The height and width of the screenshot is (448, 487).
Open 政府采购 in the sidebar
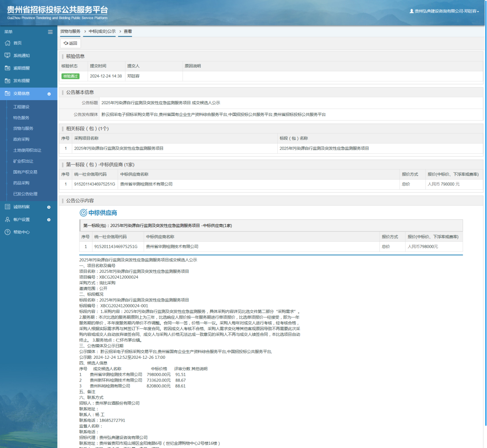tap(21, 139)
